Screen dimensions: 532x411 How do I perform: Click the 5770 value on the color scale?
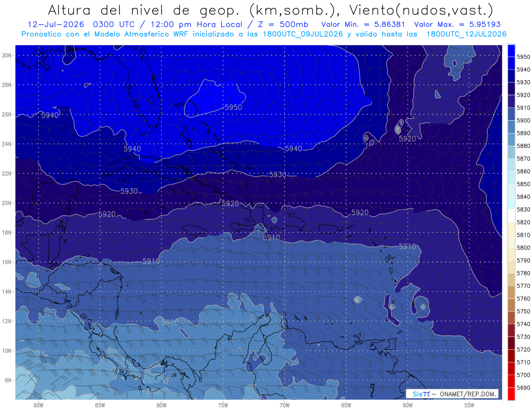coord(523,286)
